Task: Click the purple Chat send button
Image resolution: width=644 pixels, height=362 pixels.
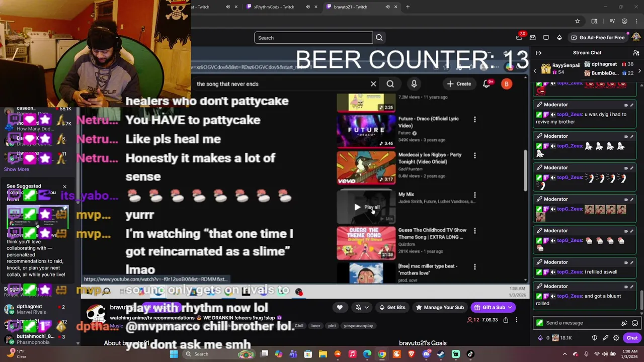Action: point(632,338)
